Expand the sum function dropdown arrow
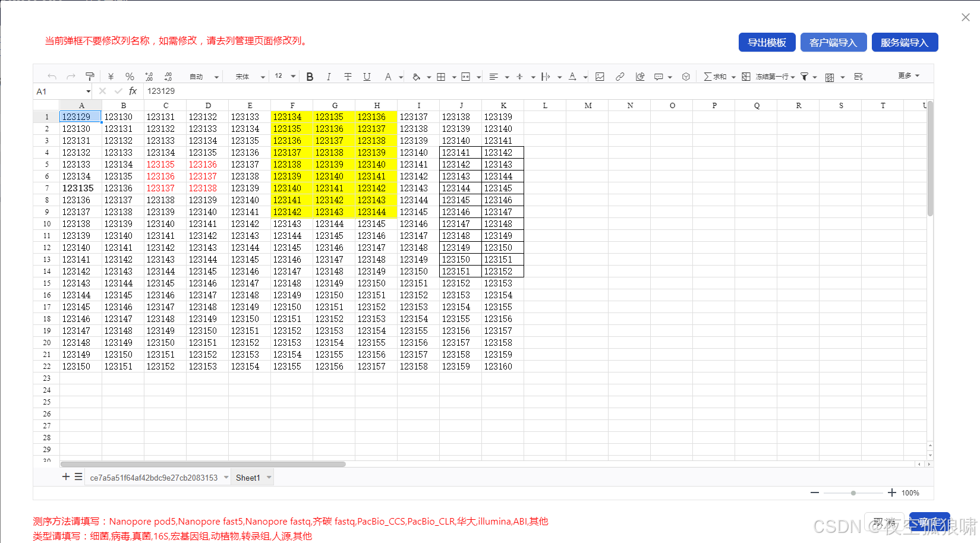Viewport: 980px width, 543px height. pyautogui.click(x=733, y=77)
